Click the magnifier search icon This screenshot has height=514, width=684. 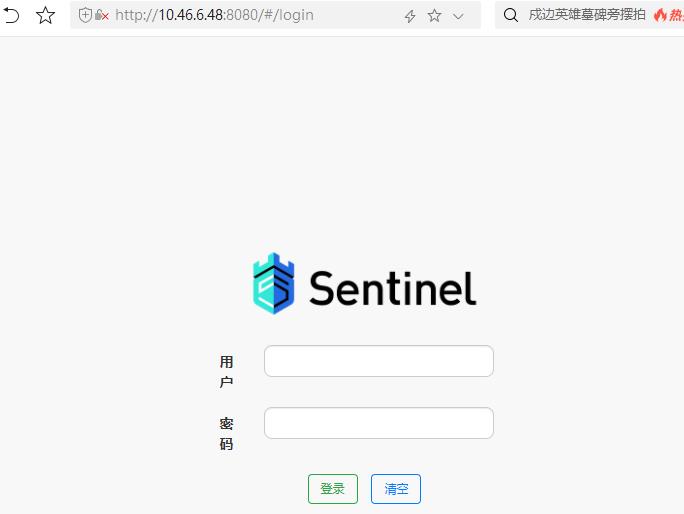click(x=510, y=15)
